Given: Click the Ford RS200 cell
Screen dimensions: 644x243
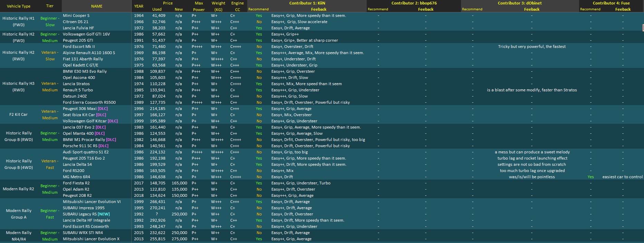Looking at the screenshot, I should point(97,171).
